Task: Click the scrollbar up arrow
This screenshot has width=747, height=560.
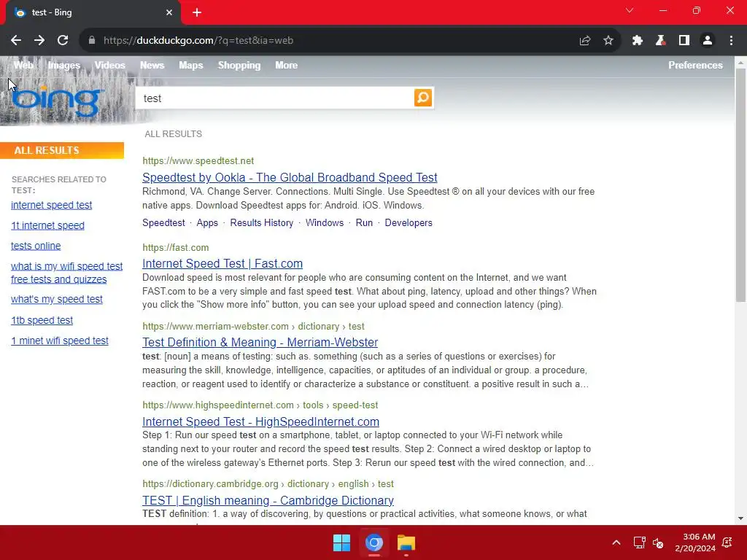Action: [740, 62]
